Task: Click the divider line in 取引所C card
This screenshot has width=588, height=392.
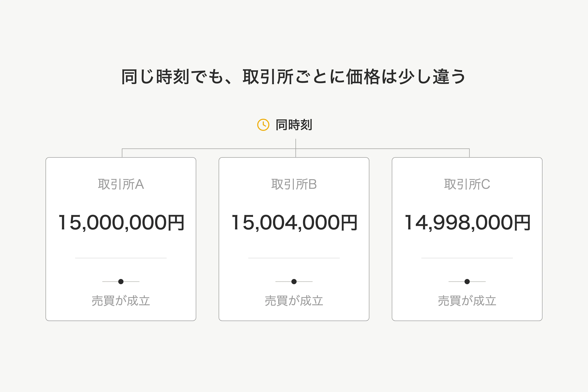Action: [x=467, y=258]
